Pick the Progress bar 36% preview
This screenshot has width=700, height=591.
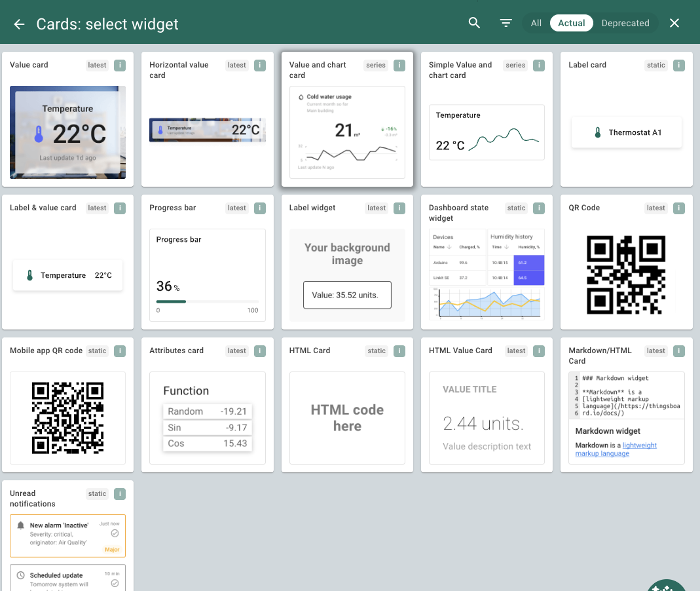(208, 275)
